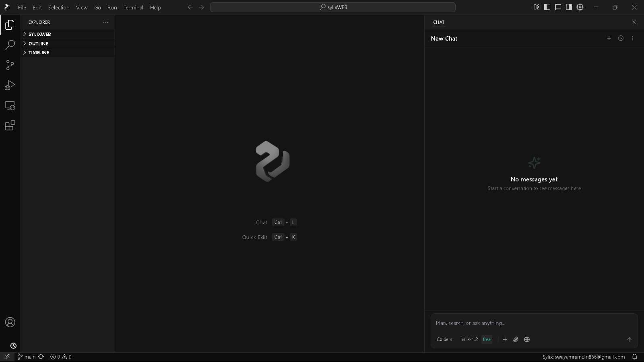Viewport: 644px width, 362px height.
Task: Open the Run and Debug icon
Action: (x=10, y=85)
